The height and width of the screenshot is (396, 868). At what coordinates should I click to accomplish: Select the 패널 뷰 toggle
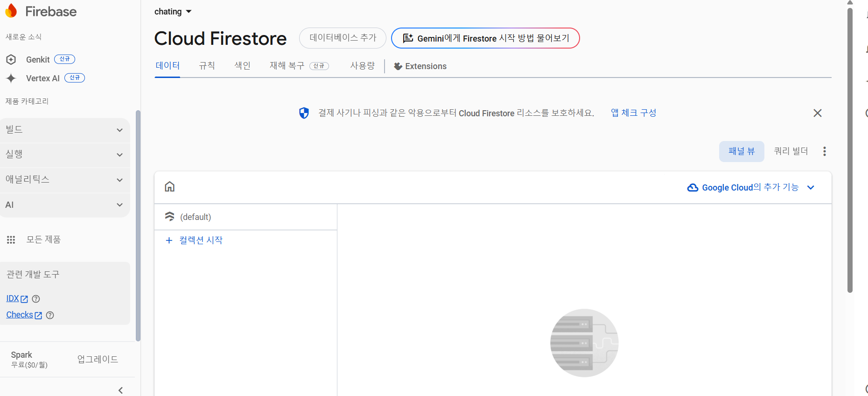pyautogui.click(x=742, y=151)
